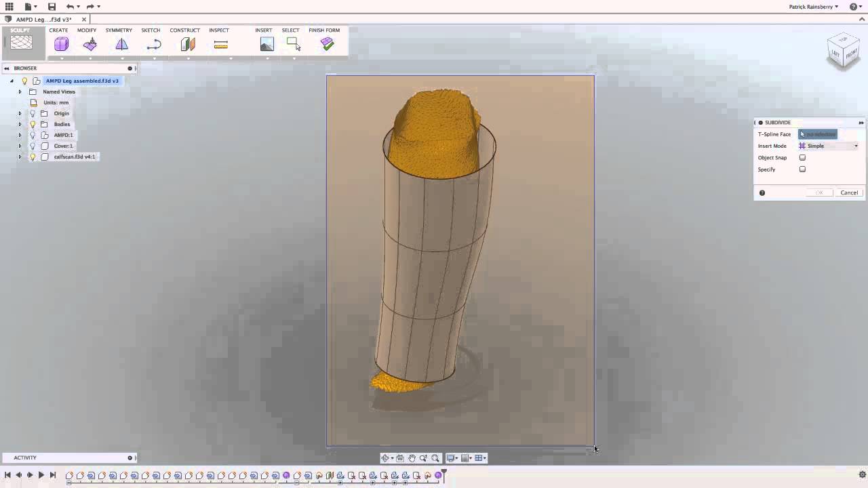The width and height of the screenshot is (868, 488).
Task: Toggle visibility bulb for calfscan.f3d v4:1
Action: click(32, 157)
